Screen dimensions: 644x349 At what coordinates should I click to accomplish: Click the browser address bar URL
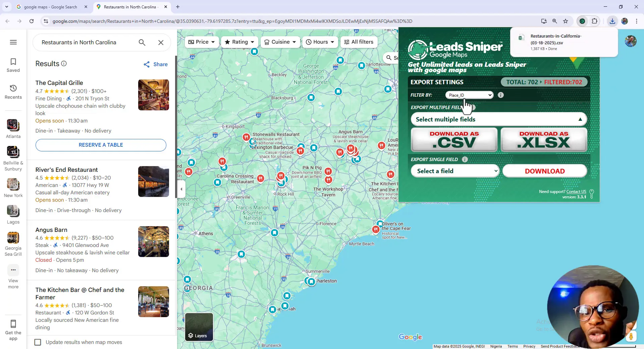click(x=232, y=21)
